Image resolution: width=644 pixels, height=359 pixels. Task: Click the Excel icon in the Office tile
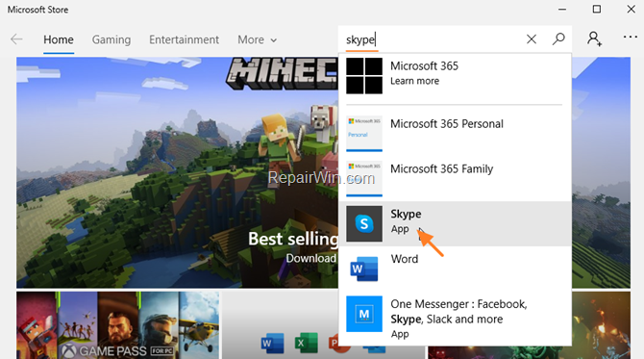pos(306,343)
